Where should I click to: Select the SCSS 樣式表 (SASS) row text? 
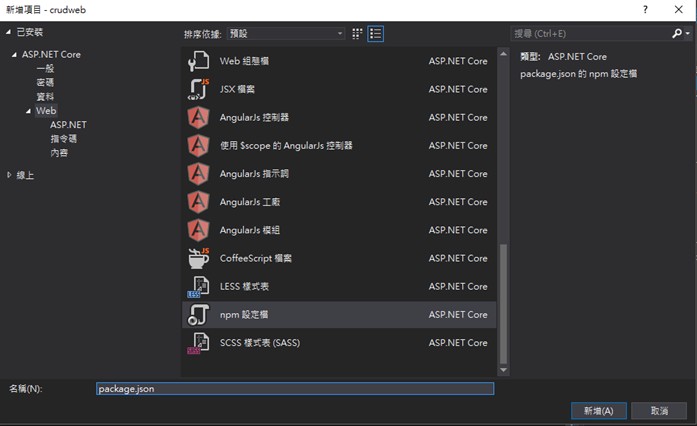coord(260,343)
